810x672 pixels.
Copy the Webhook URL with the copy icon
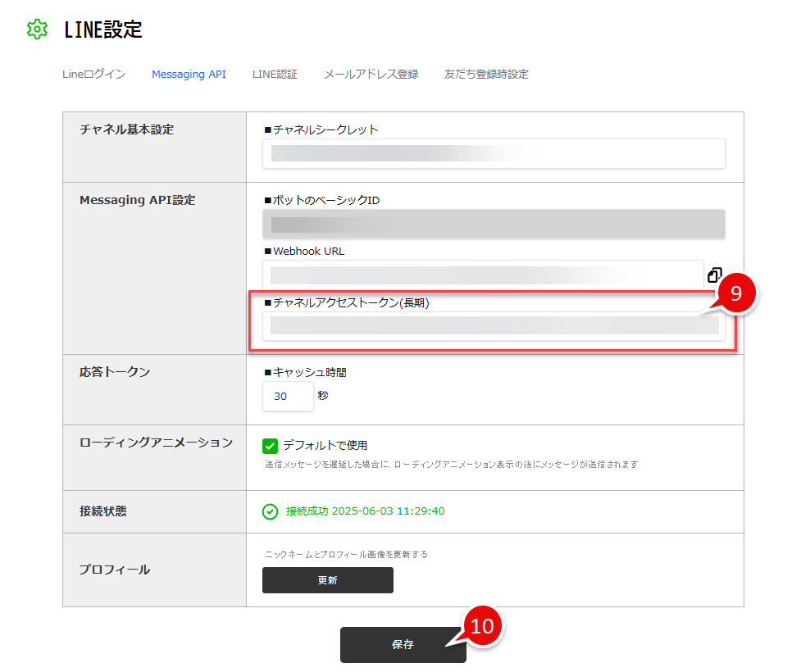[x=714, y=276]
